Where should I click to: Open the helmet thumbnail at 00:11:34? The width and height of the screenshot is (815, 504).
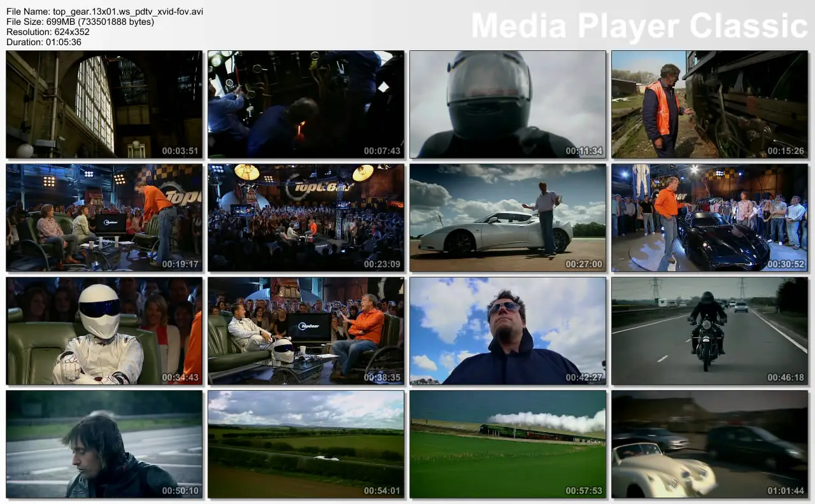[508, 104]
